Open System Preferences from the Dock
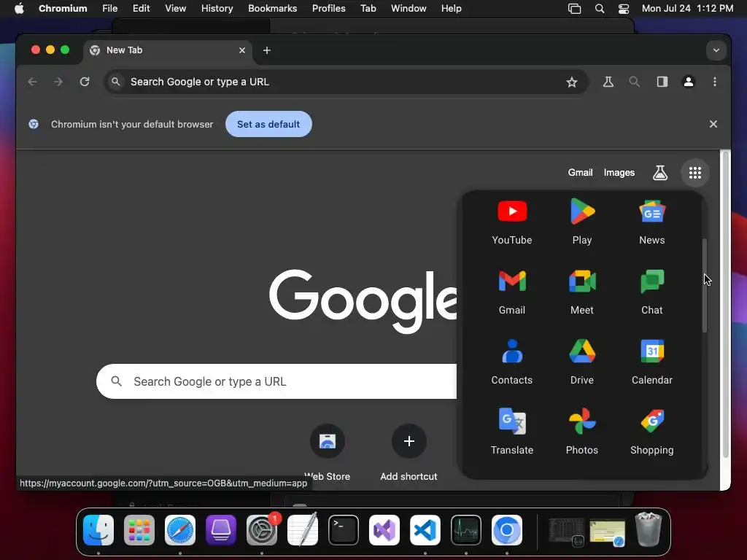Viewport: 747px width, 560px height. point(262,530)
